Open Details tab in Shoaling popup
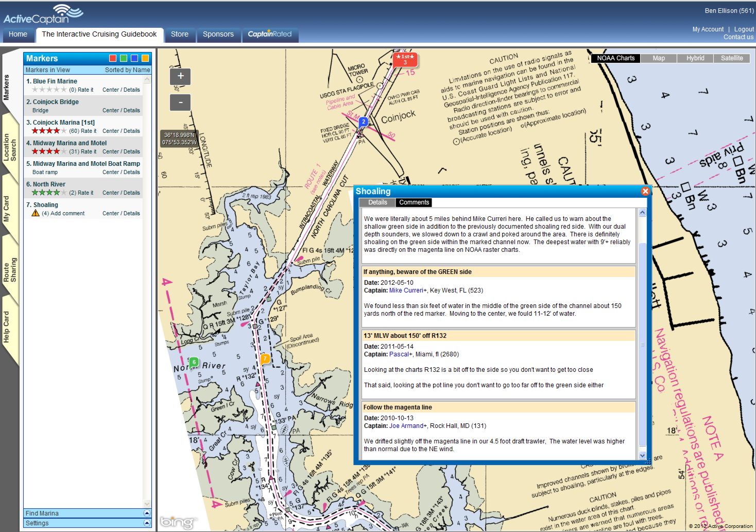Viewport: 756px width, 532px height. [x=377, y=202]
